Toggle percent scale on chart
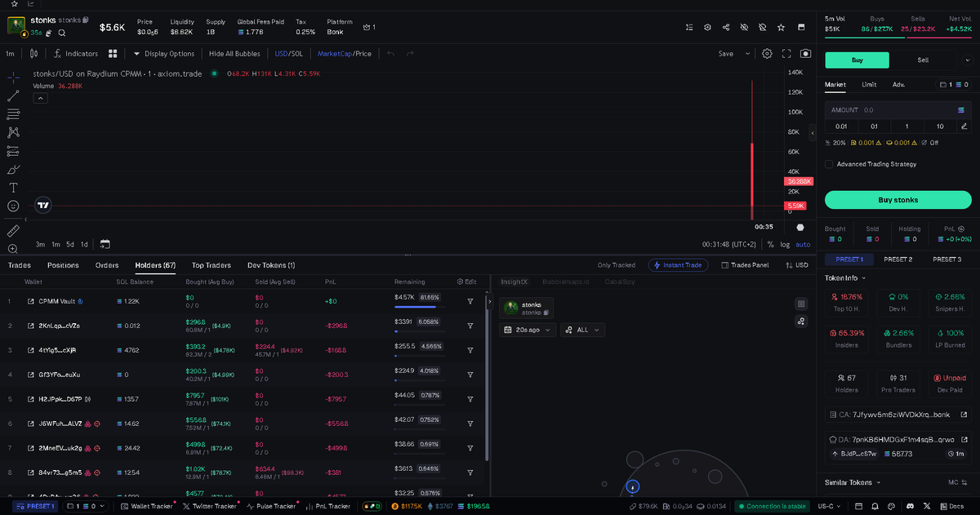 click(x=770, y=244)
